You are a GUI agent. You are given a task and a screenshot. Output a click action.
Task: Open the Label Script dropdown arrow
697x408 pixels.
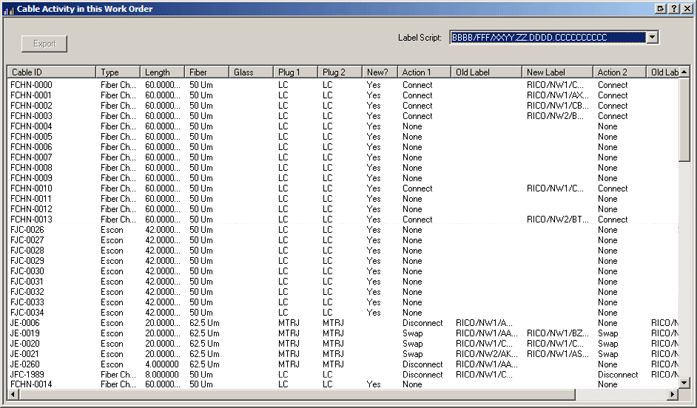coord(652,37)
